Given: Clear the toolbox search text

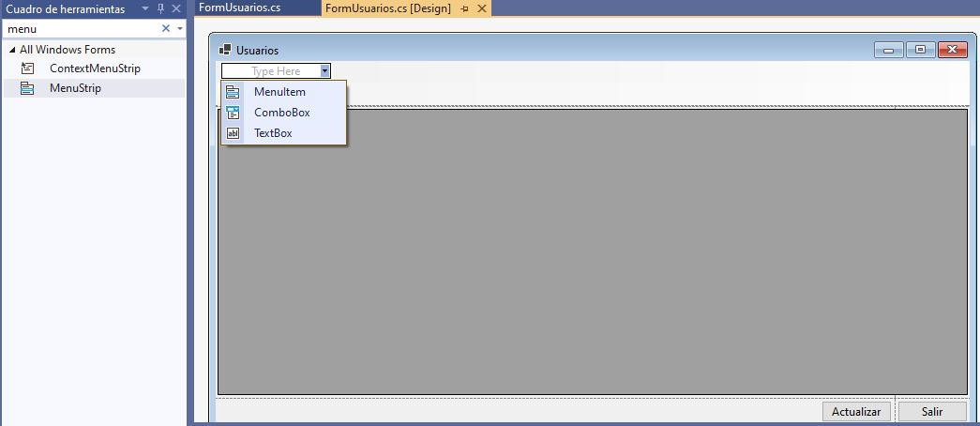Looking at the screenshot, I should tap(166, 28).
